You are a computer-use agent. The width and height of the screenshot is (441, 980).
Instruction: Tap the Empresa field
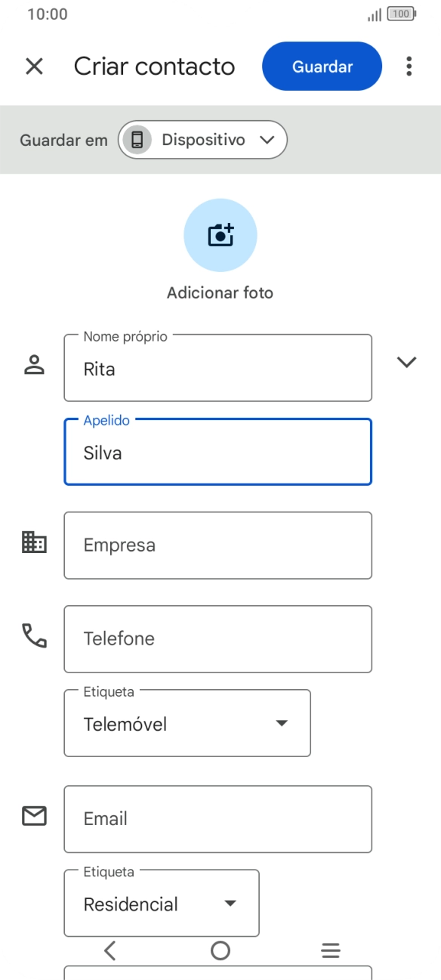point(217,545)
